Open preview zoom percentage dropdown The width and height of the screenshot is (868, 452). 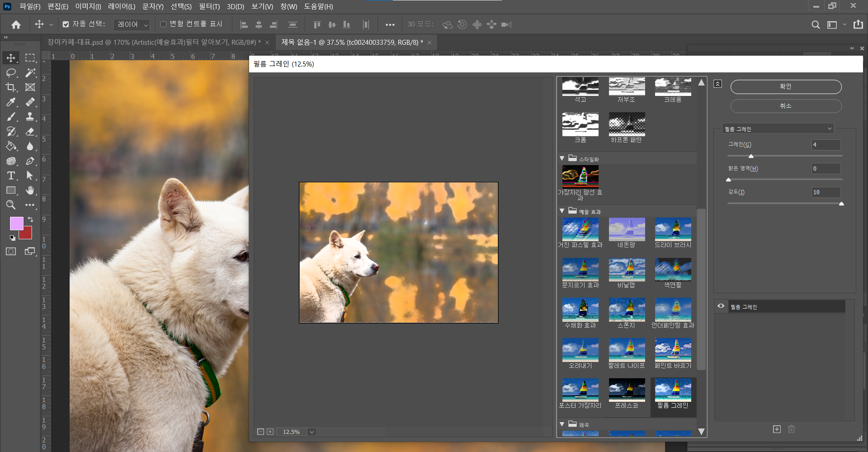pos(311,432)
